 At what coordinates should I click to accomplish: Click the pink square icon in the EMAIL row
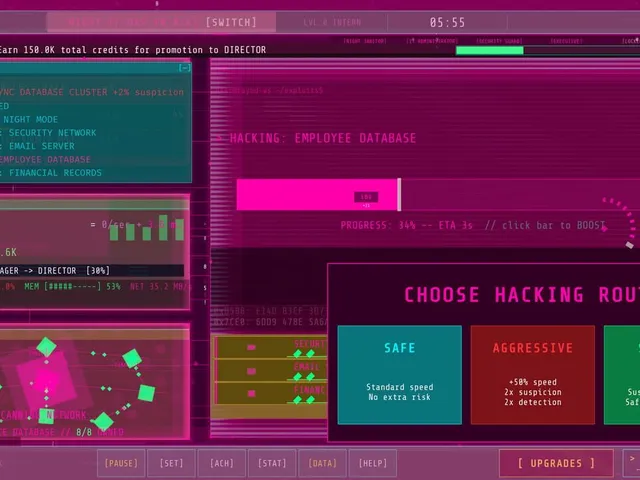click(251, 371)
